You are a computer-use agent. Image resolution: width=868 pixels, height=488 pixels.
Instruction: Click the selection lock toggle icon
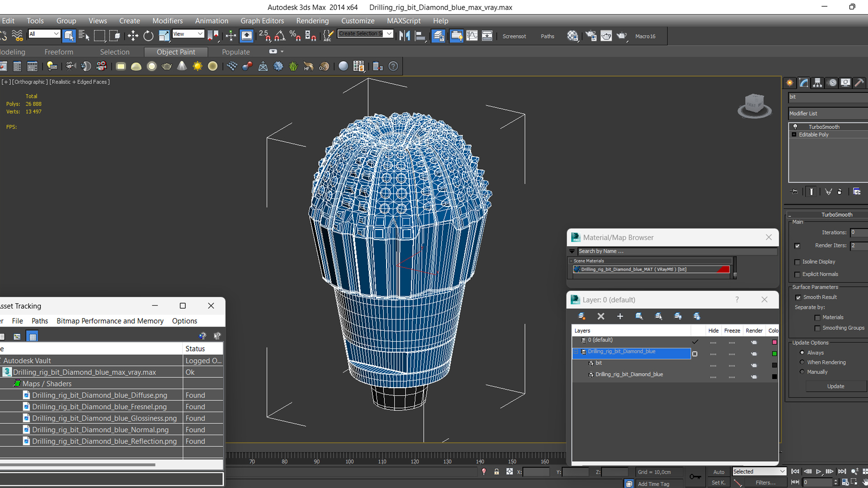click(496, 472)
